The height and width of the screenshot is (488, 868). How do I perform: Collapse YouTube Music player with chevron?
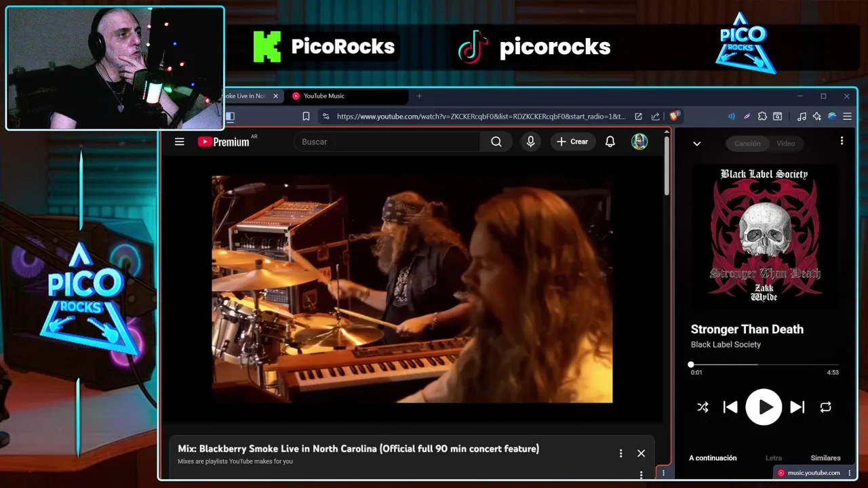point(696,144)
